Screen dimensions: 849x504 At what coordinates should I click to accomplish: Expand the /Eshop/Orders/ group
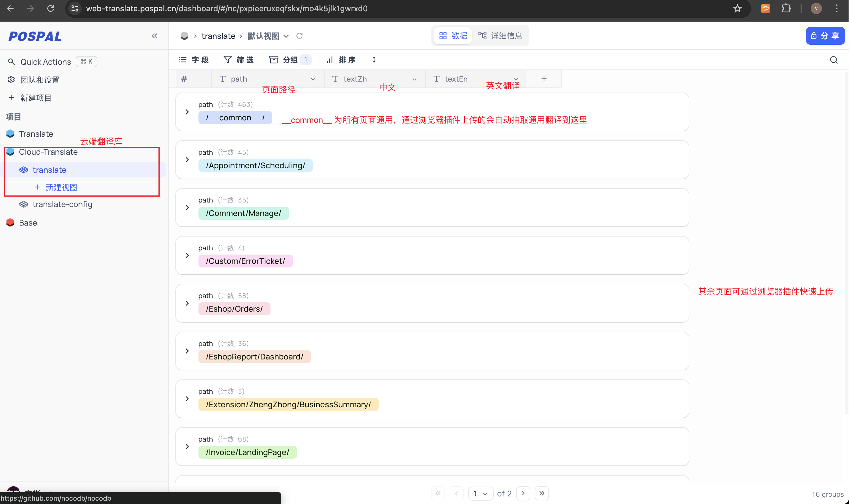(187, 303)
